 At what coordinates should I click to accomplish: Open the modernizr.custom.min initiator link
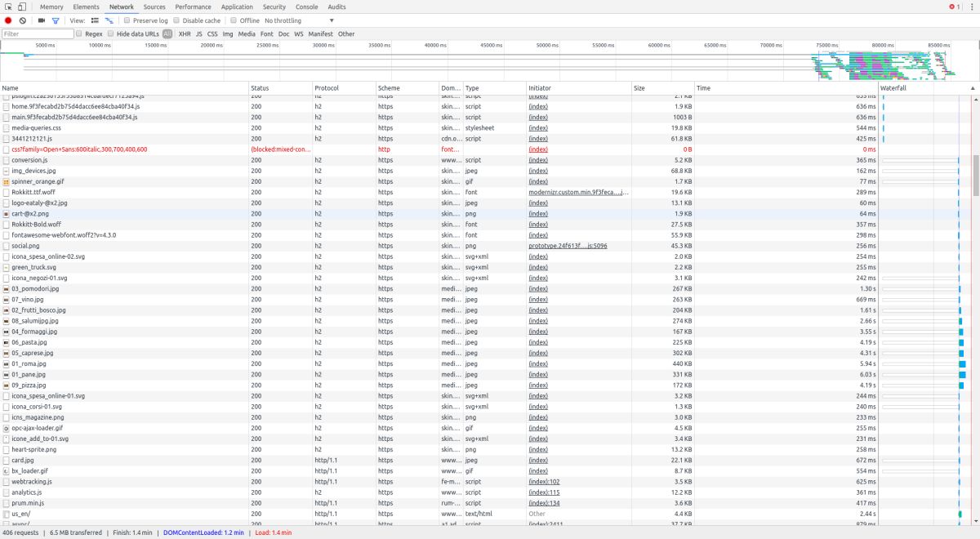tap(579, 192)
